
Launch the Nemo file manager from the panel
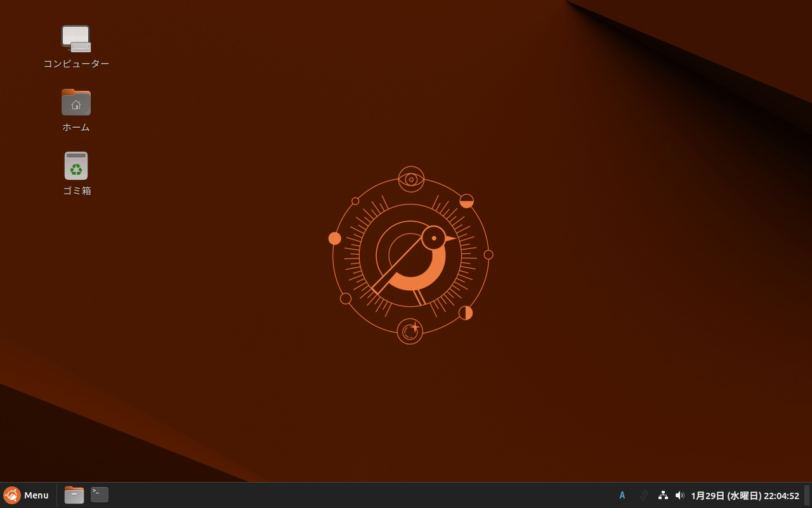pyautogui.click(x=74, y=495)
